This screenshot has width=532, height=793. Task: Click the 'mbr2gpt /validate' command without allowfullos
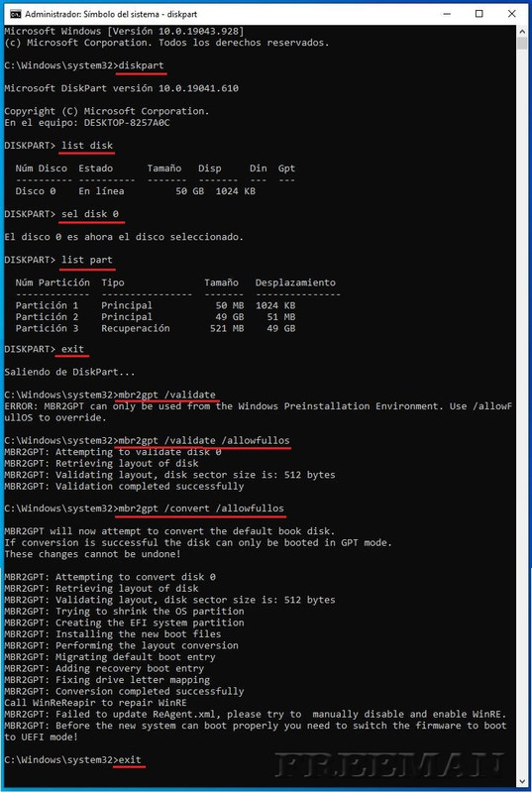166,395
